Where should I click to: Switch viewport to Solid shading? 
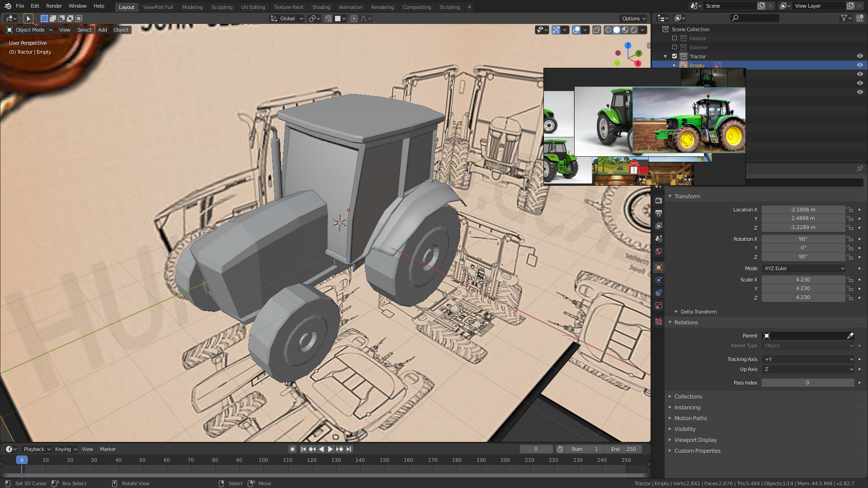coord(617,30)
